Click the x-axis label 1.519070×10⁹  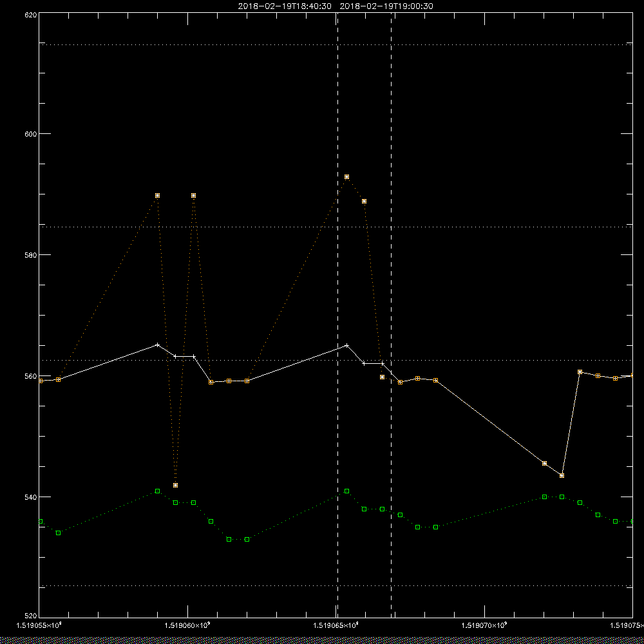(485, 625)
